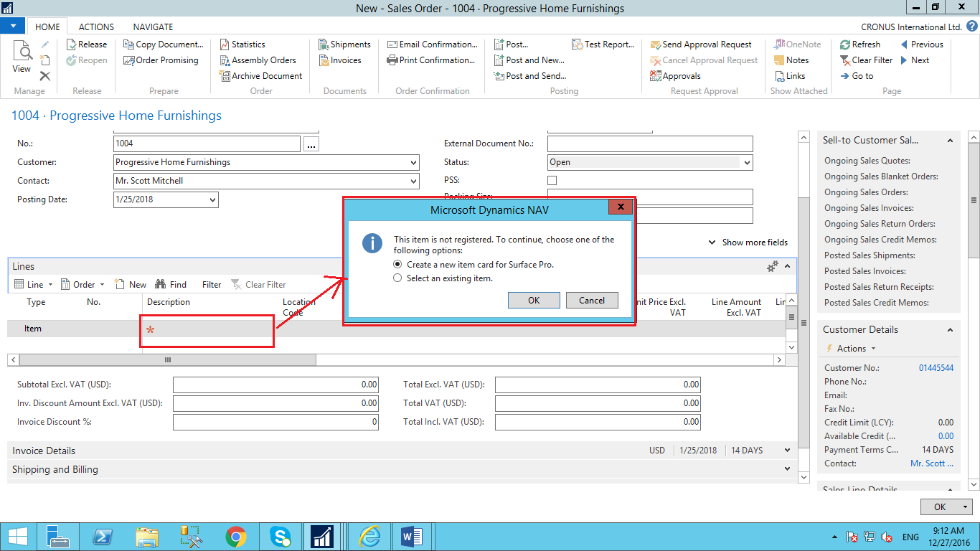Click Refresh in the Page group
This screenshot has height=551, width=980.
[x=860, y=44]
